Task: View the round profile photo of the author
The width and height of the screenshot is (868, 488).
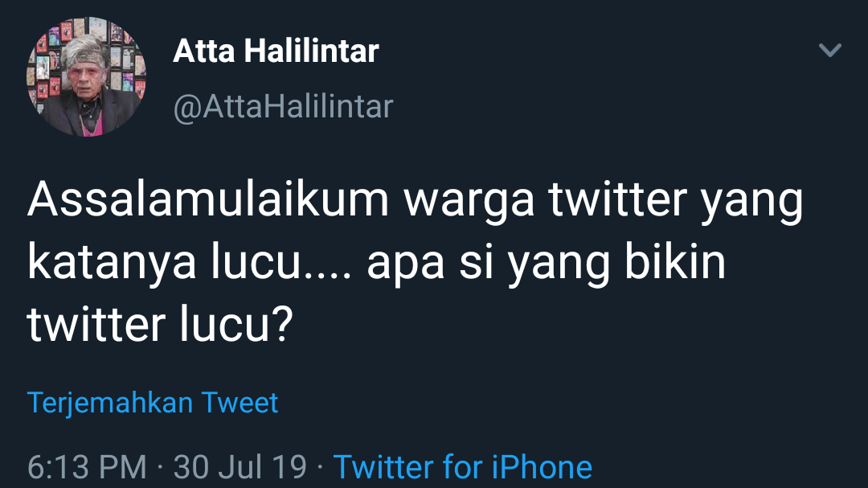Action: tap(86, 77)
